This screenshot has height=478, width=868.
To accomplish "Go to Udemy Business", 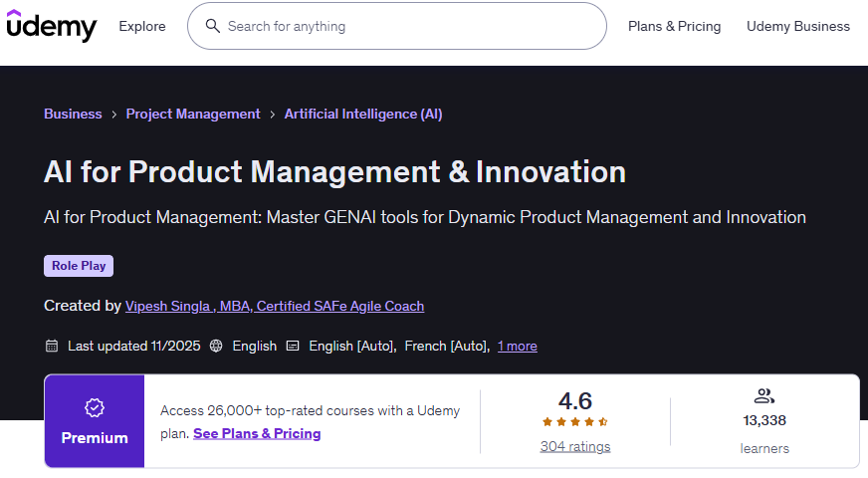I will pyautogui.click(x=798, y=26).
